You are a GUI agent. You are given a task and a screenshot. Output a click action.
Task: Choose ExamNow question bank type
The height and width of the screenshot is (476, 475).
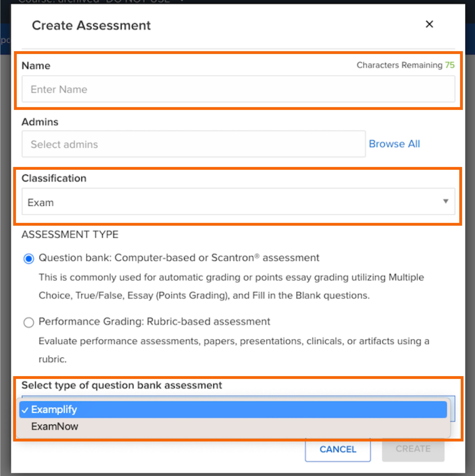pyautogui.click(x=54, y=427)
